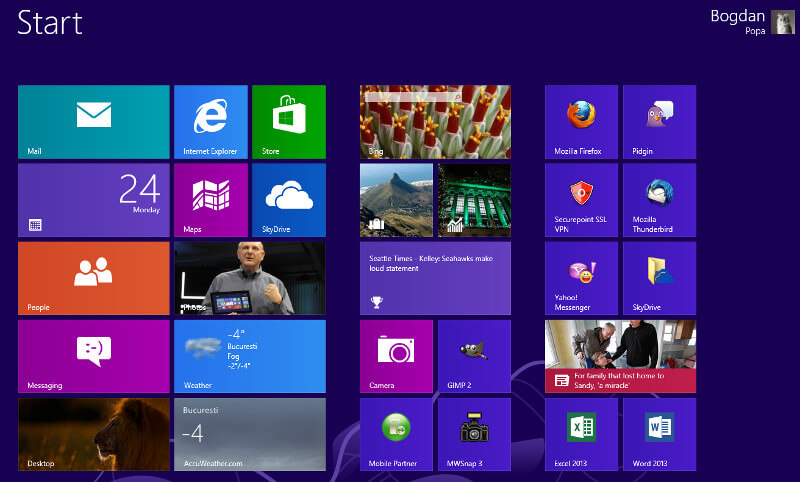
Task: Open the News tile about Sandy
Action: (x=620, y=356)
